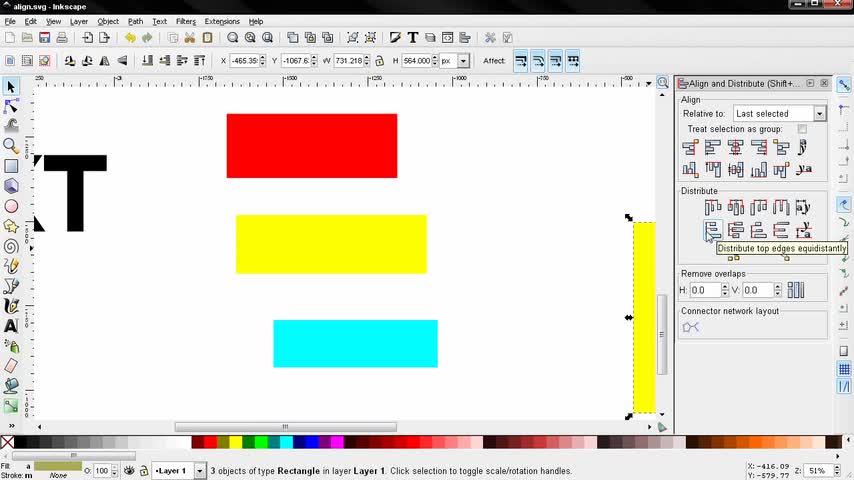
Task: Open the Object menu
Action: click(x=108, y=21)
